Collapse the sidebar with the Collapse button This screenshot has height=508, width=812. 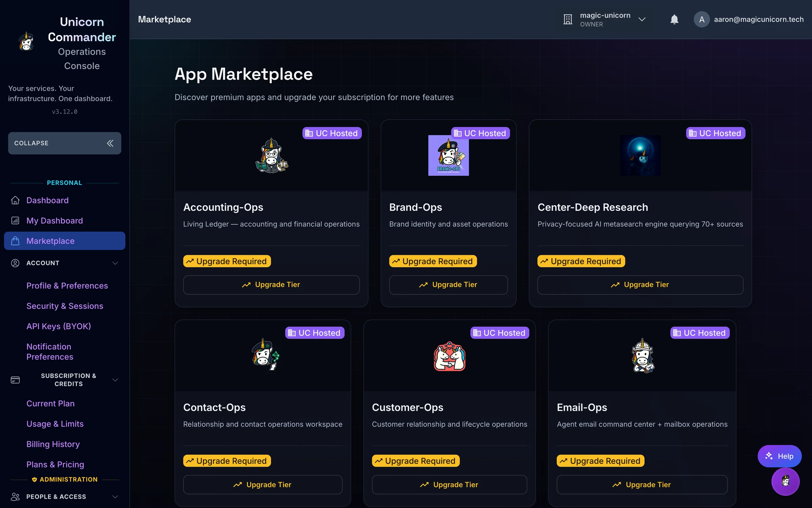click(x=65, y=143)
